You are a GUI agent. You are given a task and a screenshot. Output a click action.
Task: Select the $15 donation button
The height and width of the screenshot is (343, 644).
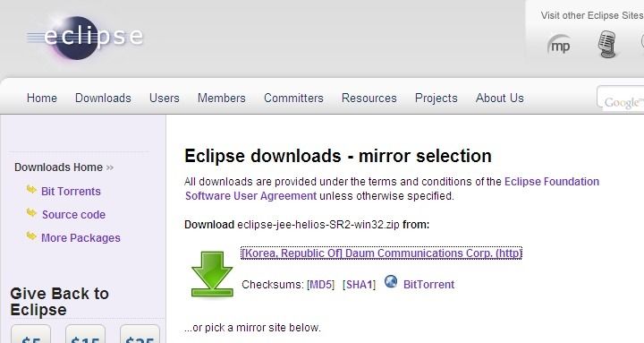[x=85, y=334]
